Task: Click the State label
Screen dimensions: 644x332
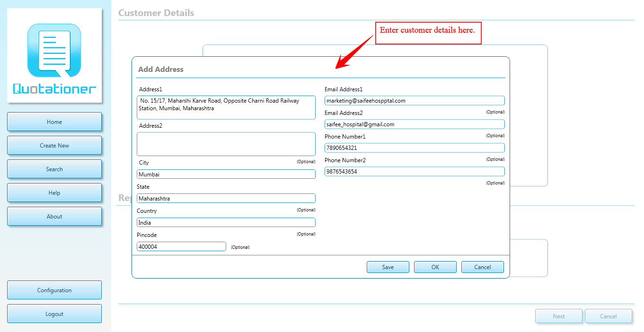Action: click(x=143, y=187)
